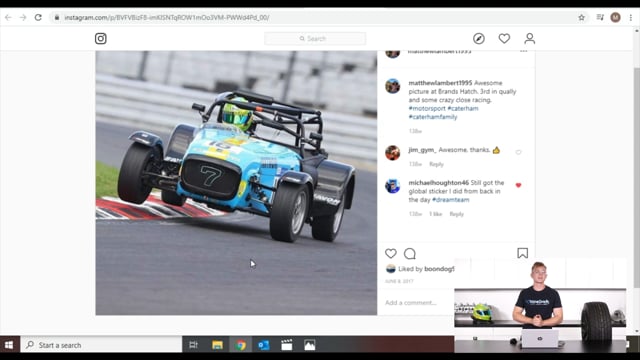Screen dimensions: 640x360
Task: Open #caterhamfamily hashtag
Action: [x=433, y=117]
